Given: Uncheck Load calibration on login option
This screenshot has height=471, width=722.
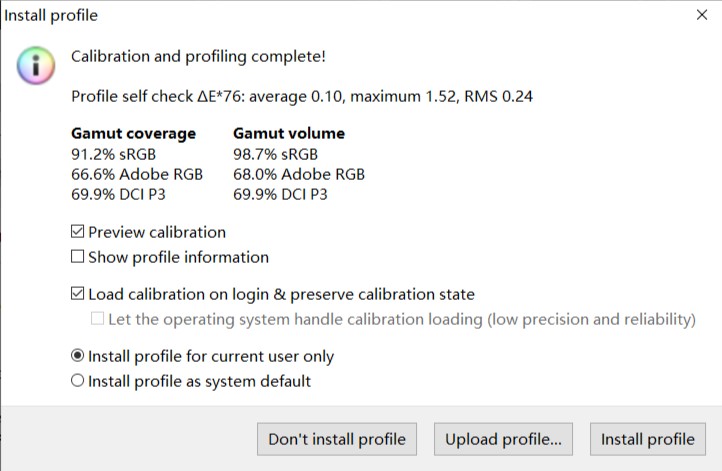Looking at the screenshot, I should click(78, 294).
